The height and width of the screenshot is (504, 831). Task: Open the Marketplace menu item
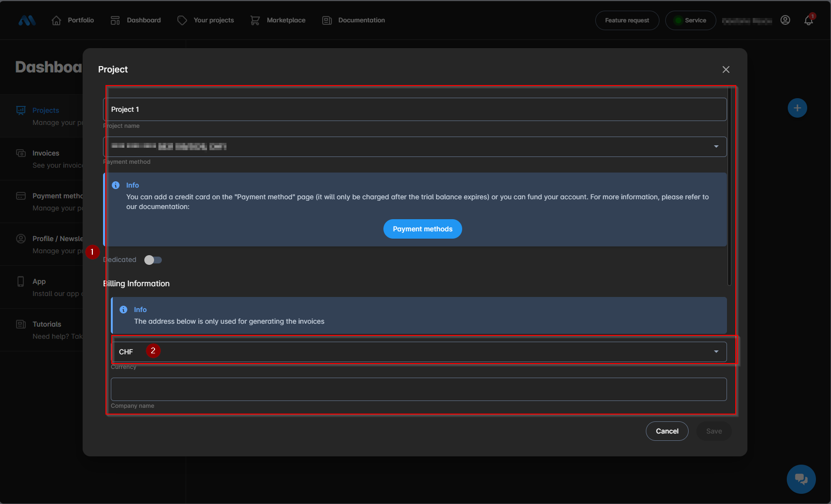(278, 20)
